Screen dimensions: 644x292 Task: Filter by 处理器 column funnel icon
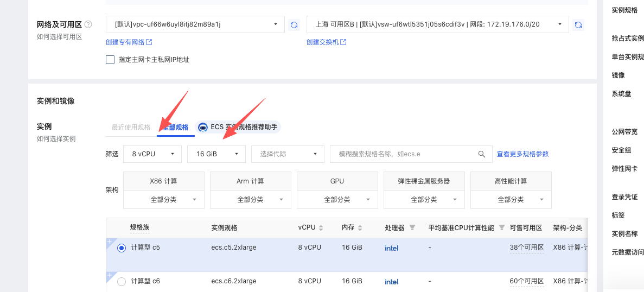(x=412, y=227)
